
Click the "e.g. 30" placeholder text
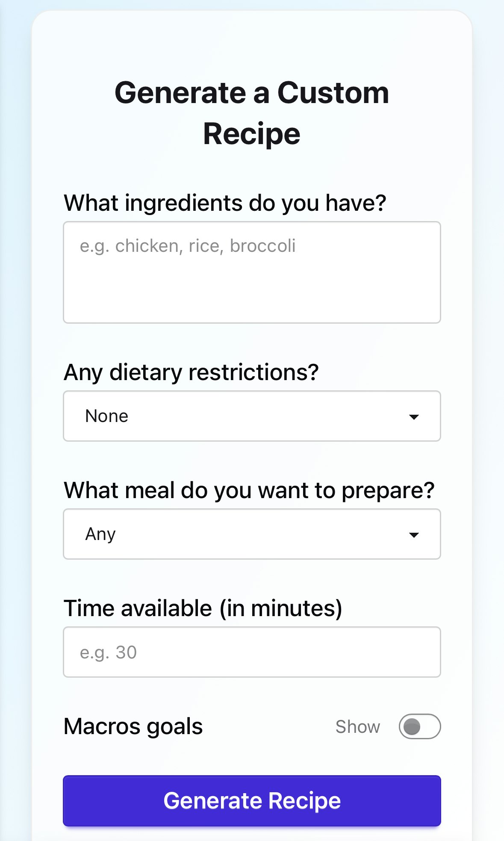[108, 653]
